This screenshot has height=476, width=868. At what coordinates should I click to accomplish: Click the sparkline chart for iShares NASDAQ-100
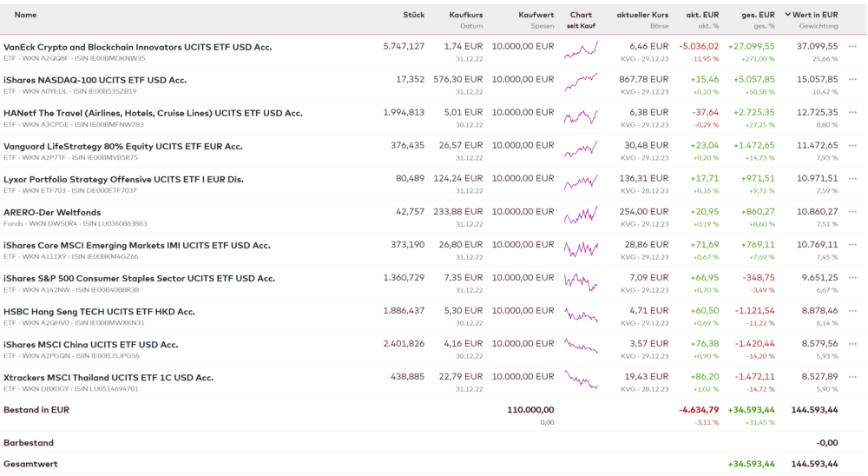point(581,83)
